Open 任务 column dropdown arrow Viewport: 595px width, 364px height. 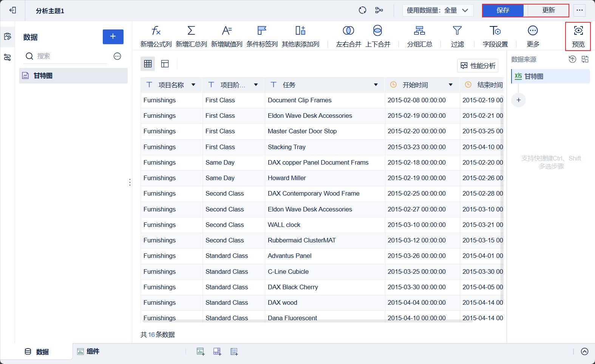coord(376,85)
